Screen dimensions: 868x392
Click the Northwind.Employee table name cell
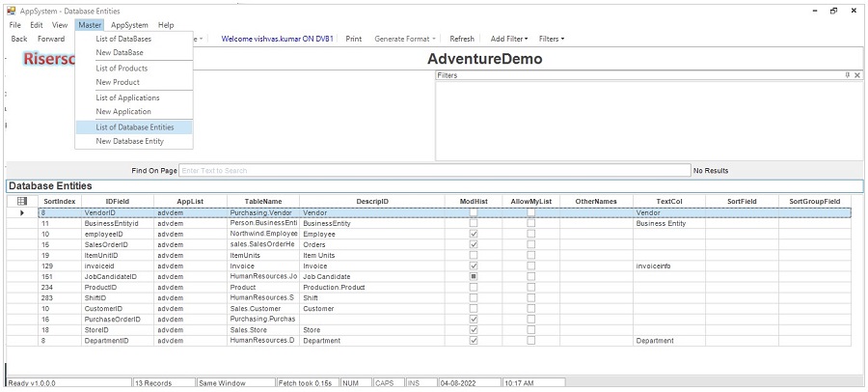coord(263,234)
